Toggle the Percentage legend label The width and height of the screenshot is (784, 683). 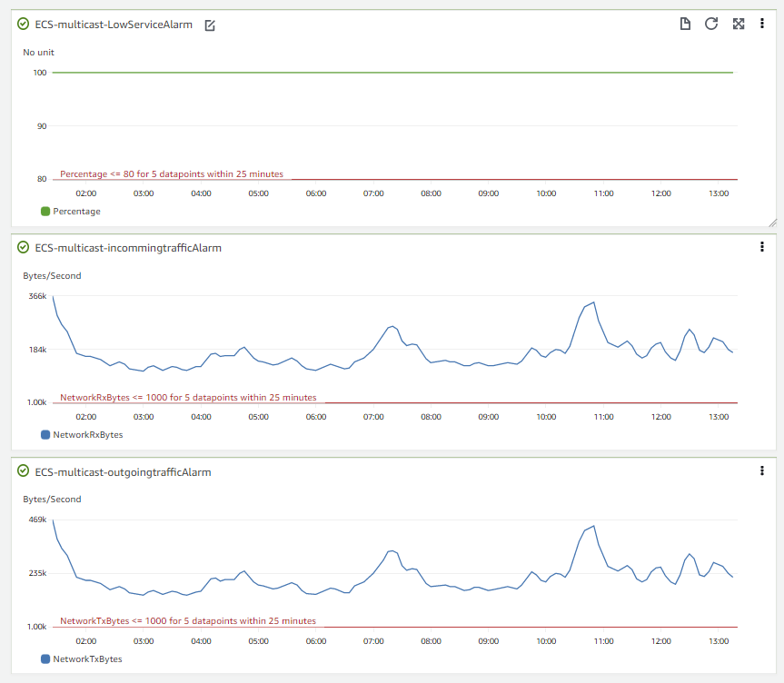tap(76, 212)
